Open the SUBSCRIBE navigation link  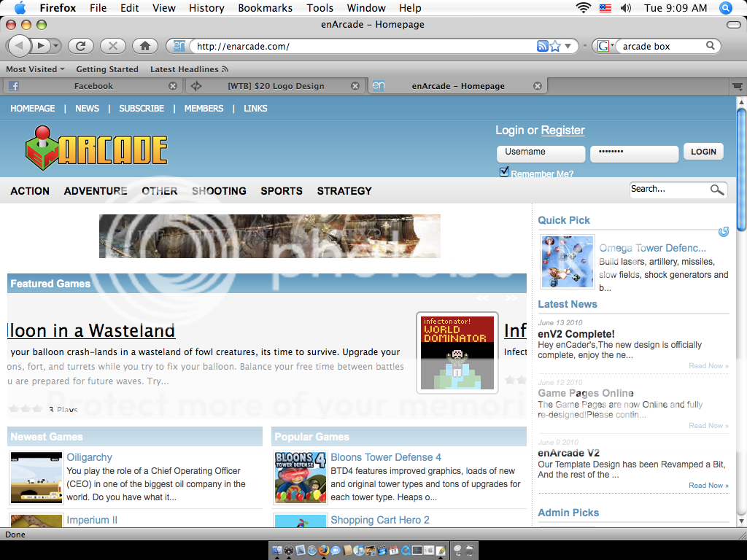click(x=142, y=109)
